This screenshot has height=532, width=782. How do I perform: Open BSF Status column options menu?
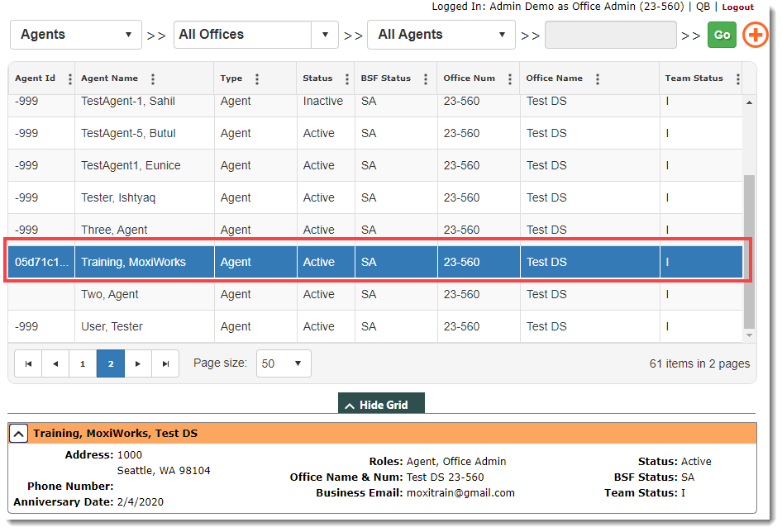tap(426, 79)
